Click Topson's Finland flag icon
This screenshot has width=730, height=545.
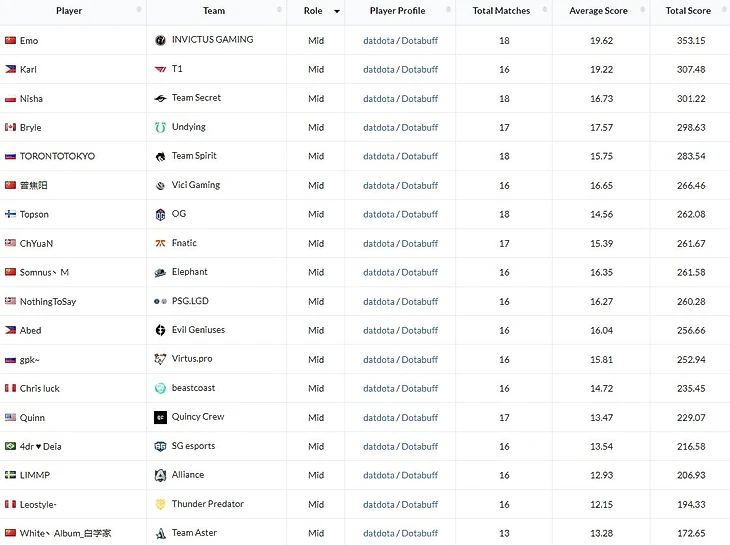[x=11, y=214]
